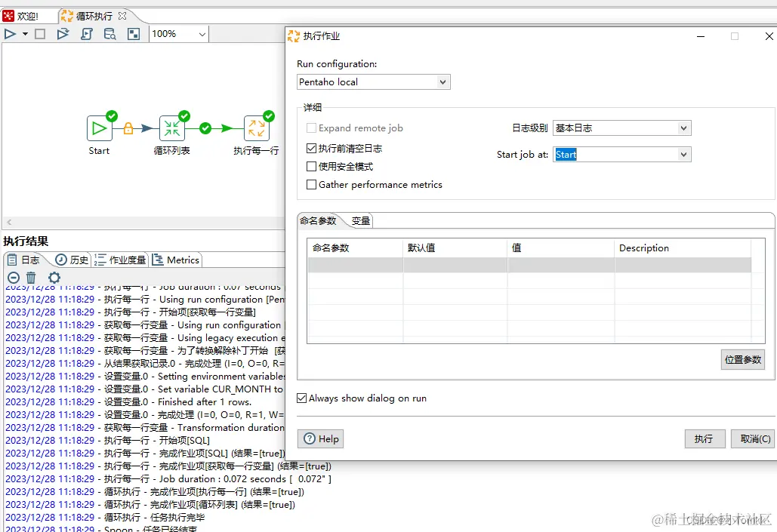Toggle Expand remote job checkbox

click(x=312, y=128)
